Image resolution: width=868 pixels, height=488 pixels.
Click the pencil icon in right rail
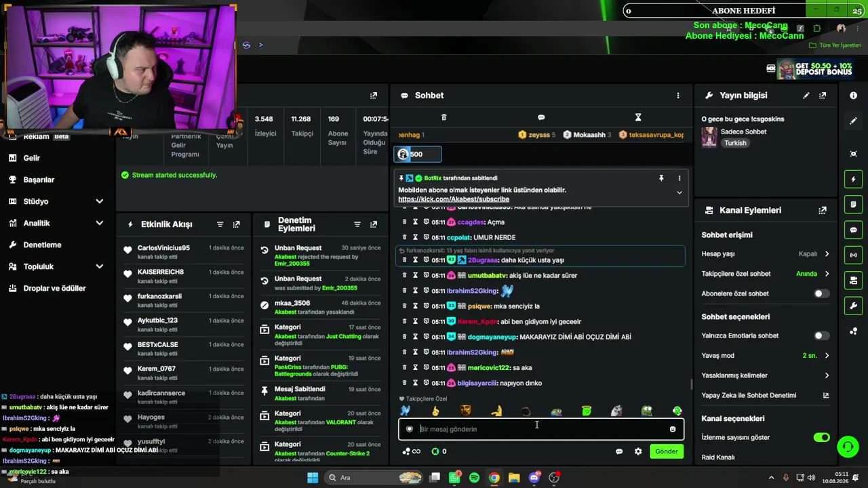(x=853, y=121)
